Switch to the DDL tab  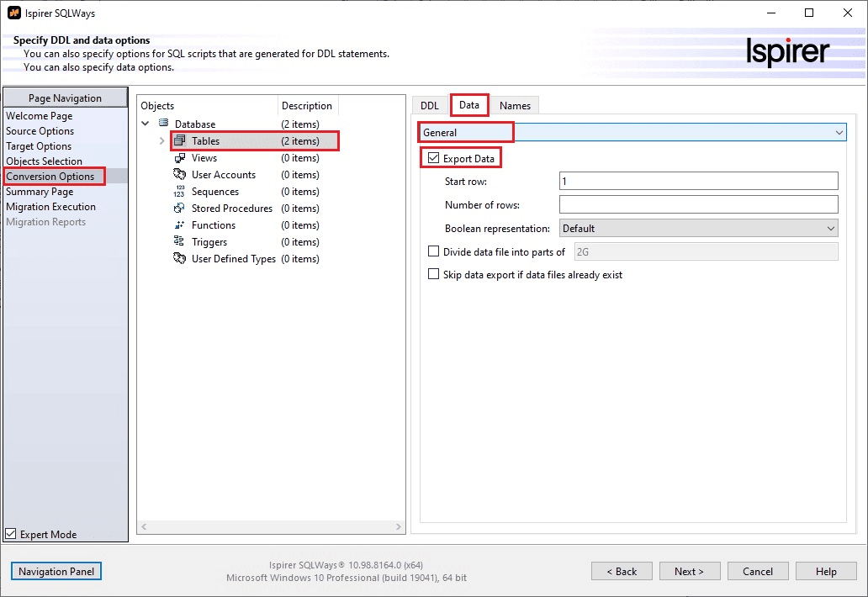tap(430, 105)
